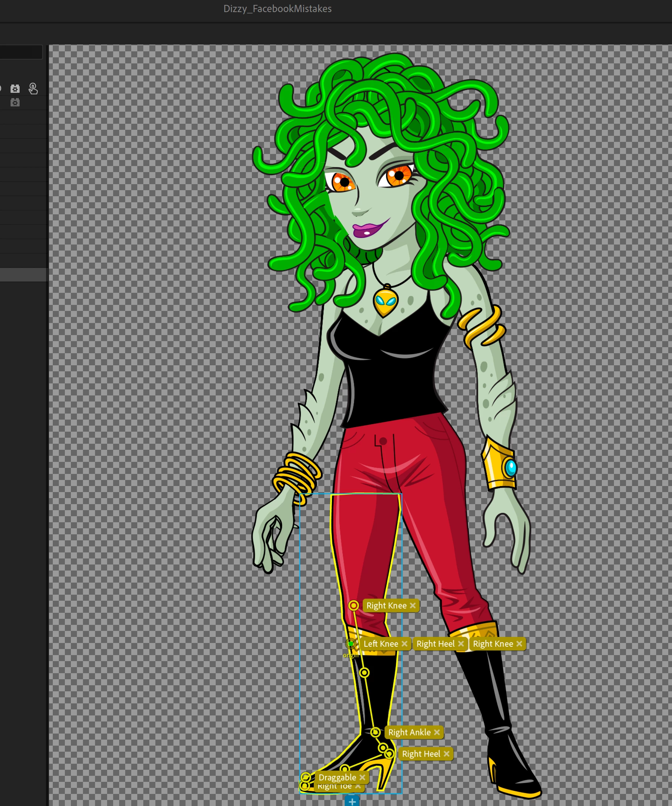Select the handle next to the Right Ankle tag
Image resolution: width=672 pixels, height=806 pixels.
[x=376, y=732]
